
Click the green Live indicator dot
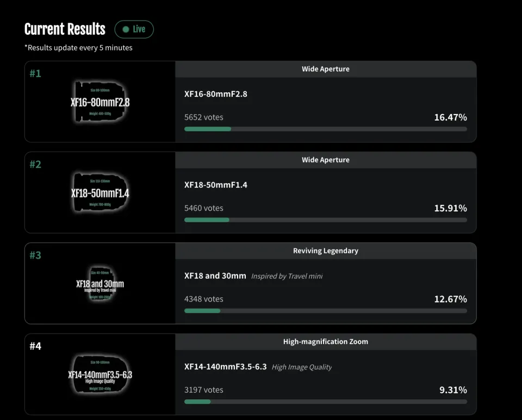point(126,29)
